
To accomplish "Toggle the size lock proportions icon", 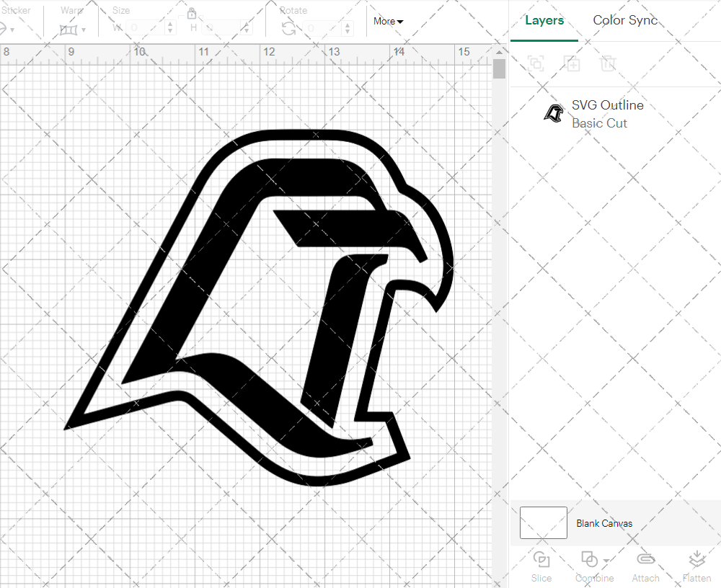I will pyautogui.click(x=192, y=14).
